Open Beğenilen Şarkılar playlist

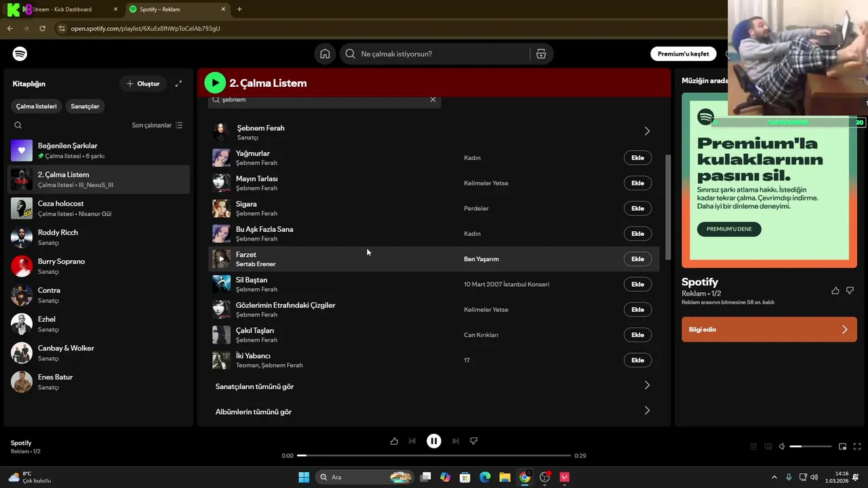point(99,150)
